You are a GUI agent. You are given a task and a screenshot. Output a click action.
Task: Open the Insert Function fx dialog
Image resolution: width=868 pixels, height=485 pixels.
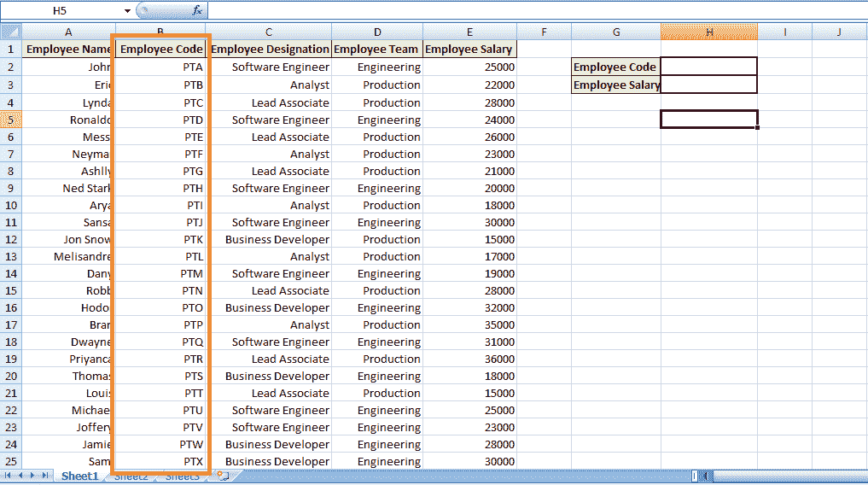point(197,10)
